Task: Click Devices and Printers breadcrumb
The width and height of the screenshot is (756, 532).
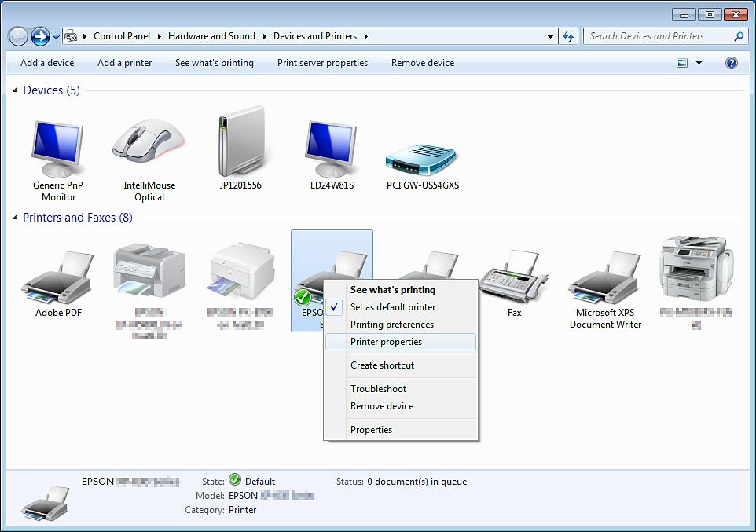Action: point(315,36)
